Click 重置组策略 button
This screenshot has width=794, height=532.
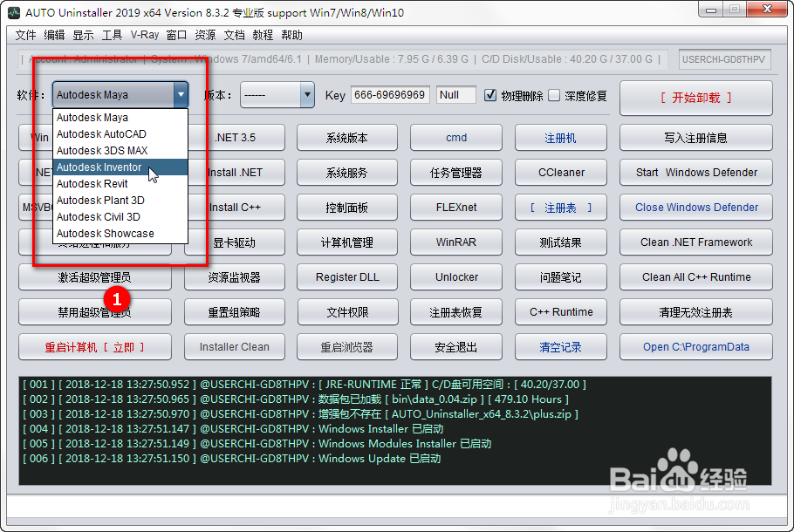234,312
